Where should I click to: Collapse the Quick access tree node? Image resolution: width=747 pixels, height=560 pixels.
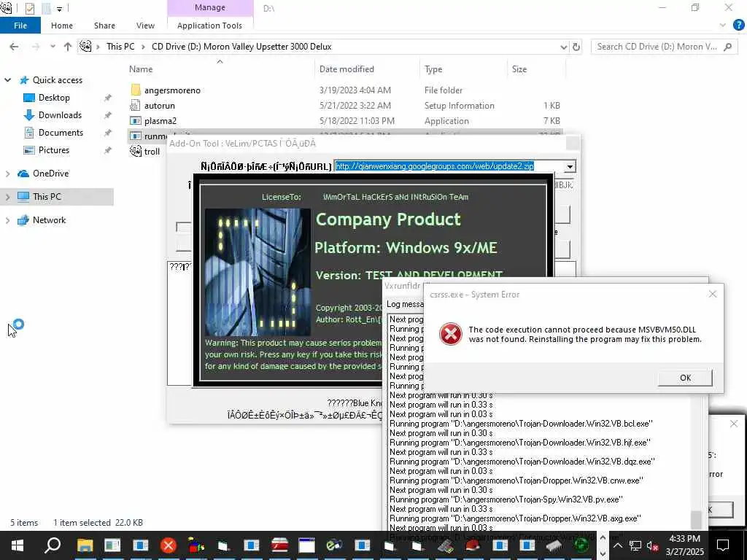[7, 80]
